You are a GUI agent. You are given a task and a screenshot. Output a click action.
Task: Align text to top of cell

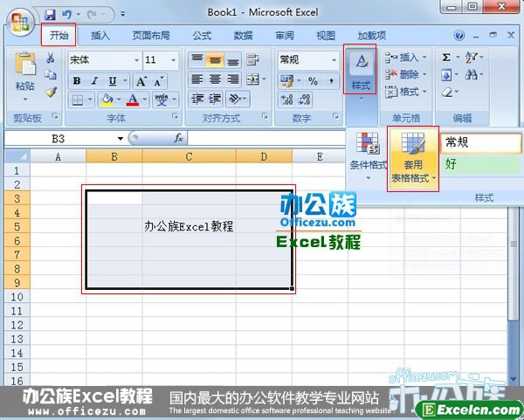tap(197, 60)
